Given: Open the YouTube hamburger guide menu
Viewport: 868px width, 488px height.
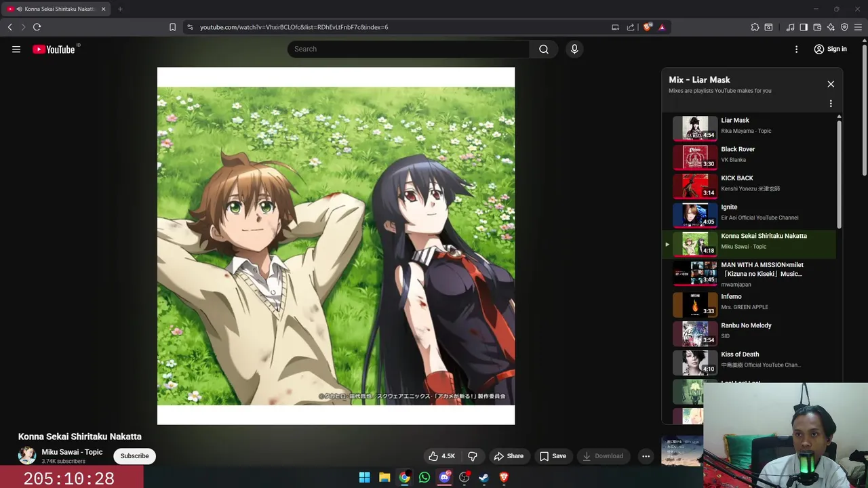Looking at the screenshot, I should pyautogui.click(x=16, y=49).
